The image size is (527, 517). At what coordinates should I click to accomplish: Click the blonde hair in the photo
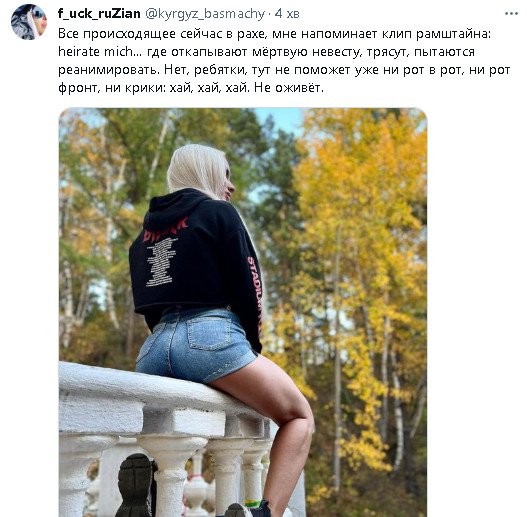point(198,171)
